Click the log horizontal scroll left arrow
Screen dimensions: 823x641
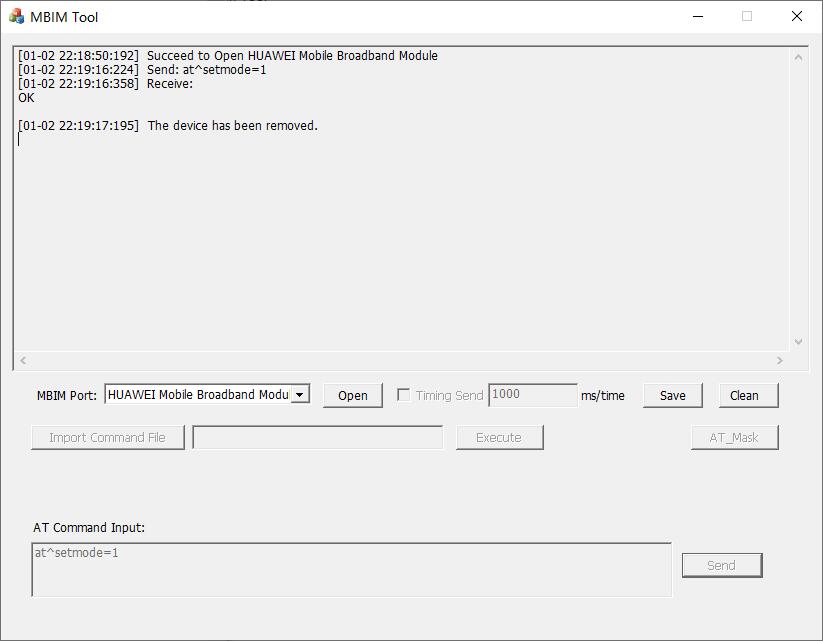[23, 360]
